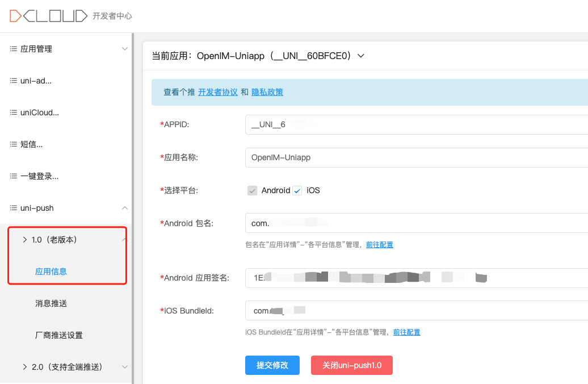588x384 pixels.
Task: Click list icon beside uni-ad
Action: (x=13, y=81)
